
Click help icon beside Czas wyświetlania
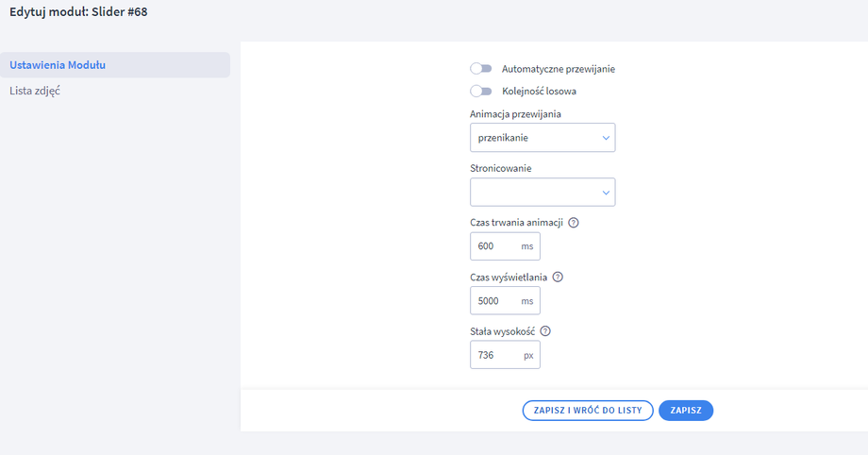point(558,278)
